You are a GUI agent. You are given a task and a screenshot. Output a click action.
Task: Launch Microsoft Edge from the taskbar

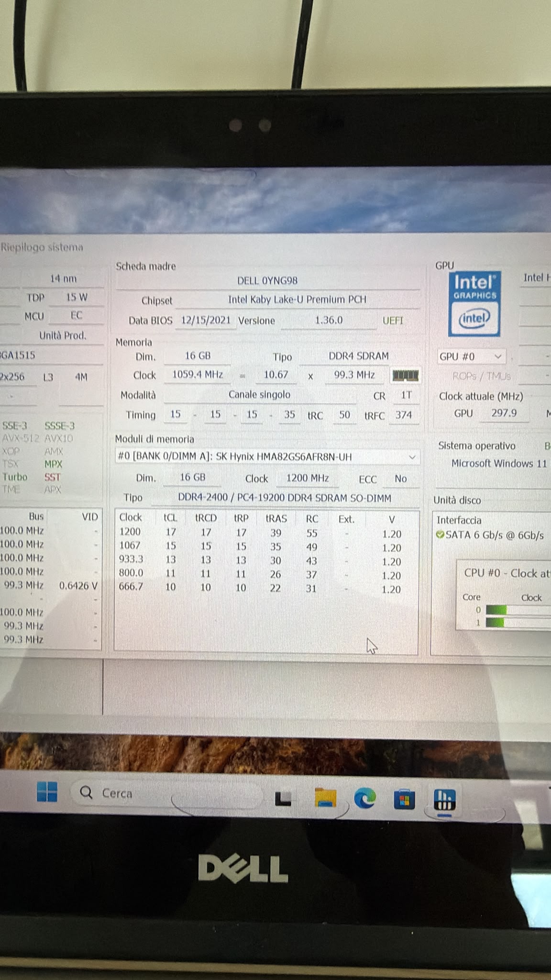pos(365,798)
